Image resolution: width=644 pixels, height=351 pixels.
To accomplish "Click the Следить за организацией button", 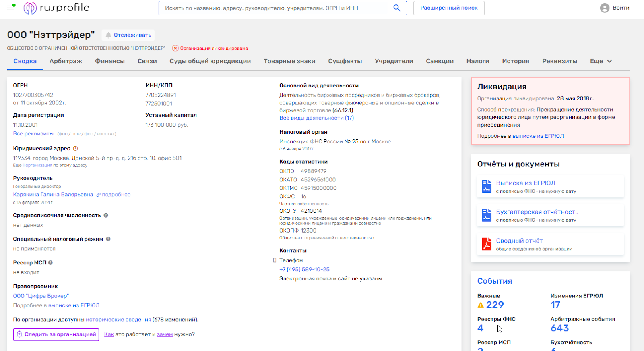I will tap(56, 334).
